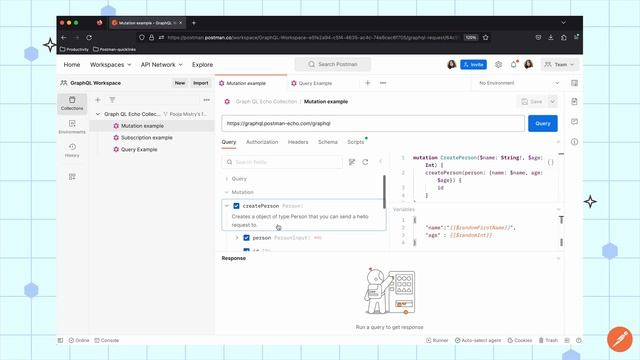Open the Collections sidebar panel
Screen dimensions: 640x360
point(72,103)
